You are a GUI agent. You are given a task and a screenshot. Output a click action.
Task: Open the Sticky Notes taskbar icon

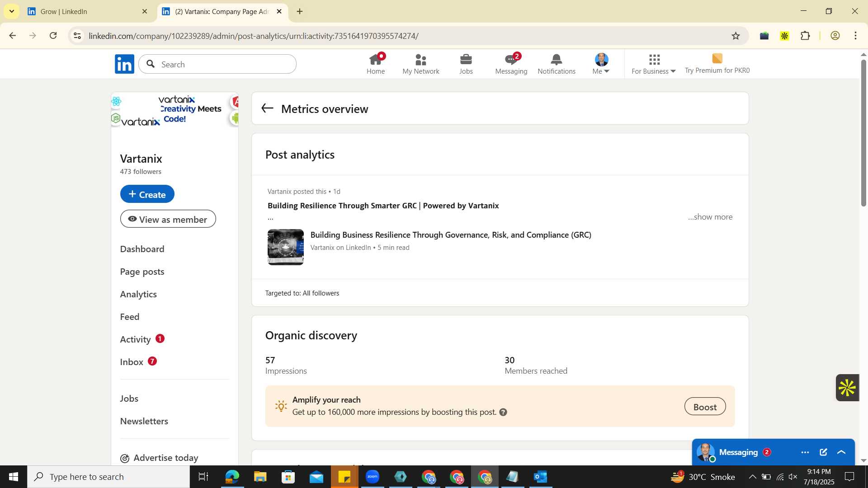[344, 477]
